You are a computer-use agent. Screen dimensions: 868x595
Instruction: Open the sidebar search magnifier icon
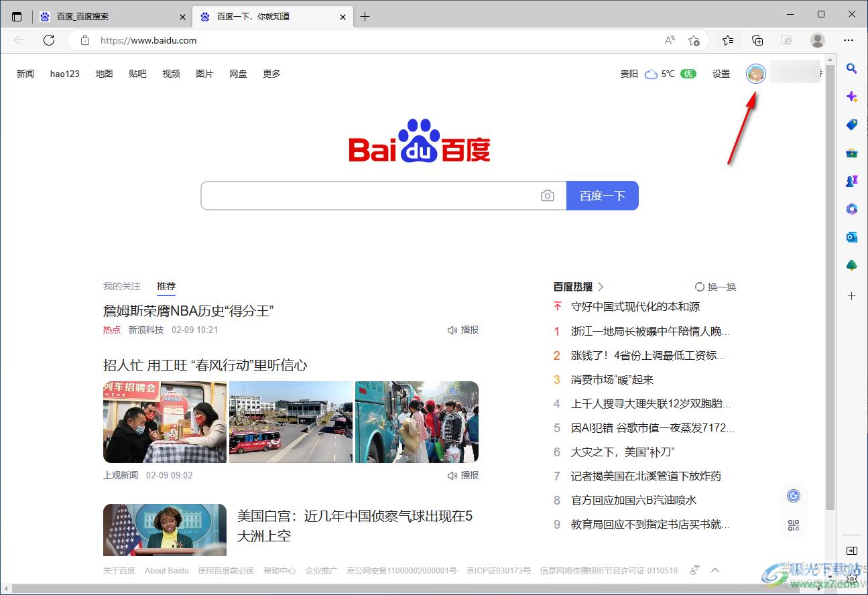[x=851, y=68]
